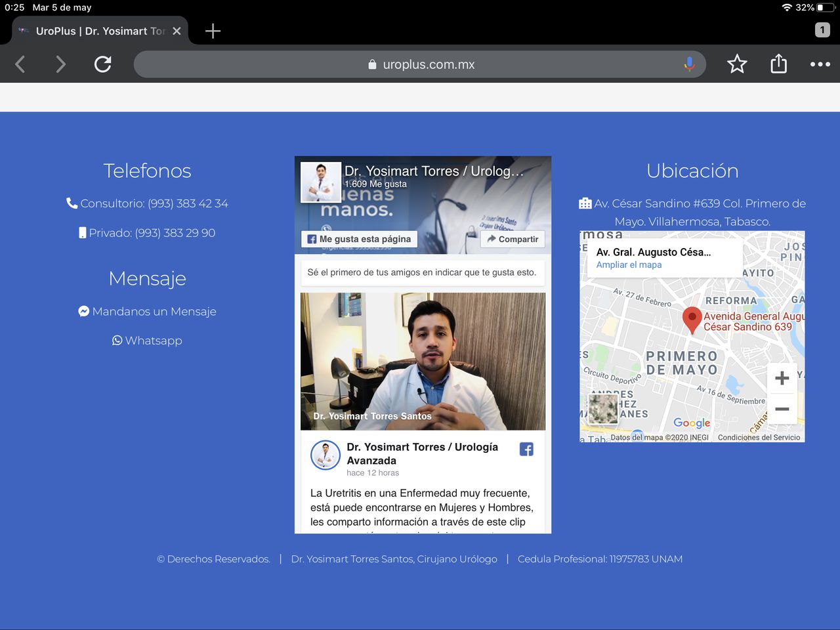Select the uroplus.com.mx address bar
The width and height of the screenshot is (840, 630).
[x=420, y=64]
